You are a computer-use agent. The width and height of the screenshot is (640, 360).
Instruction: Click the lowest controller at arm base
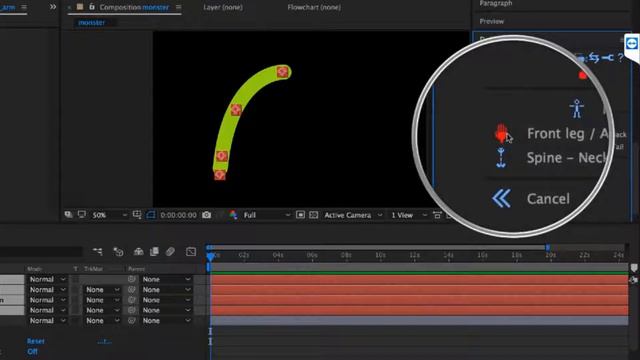coord(220,175)
